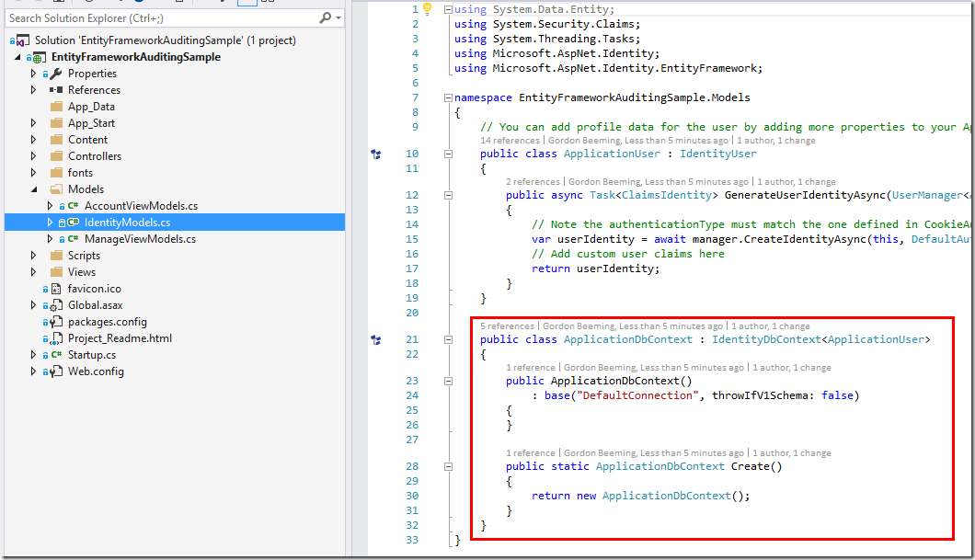Expand the Startup.cs node
The image size is (975, 560).
tap(34, 355)
